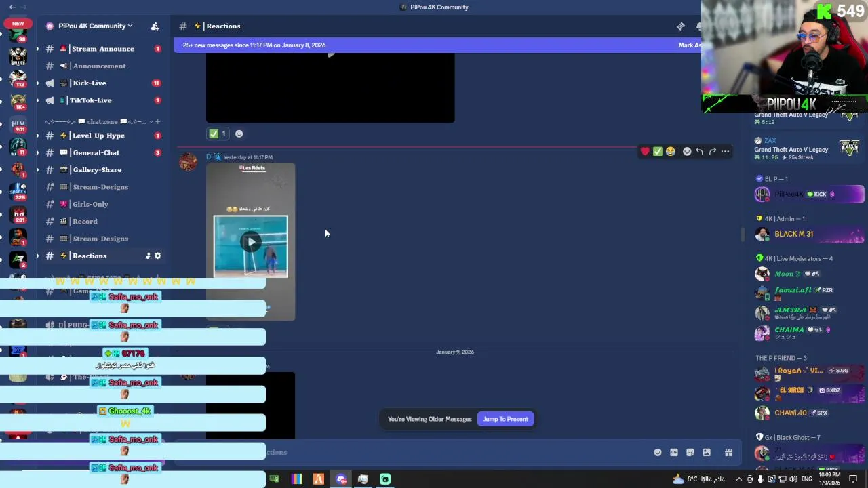React with the red heart emoji
The width and height of the screenshot is (868, 488).
pyautogui.click(x=645, y=151)
